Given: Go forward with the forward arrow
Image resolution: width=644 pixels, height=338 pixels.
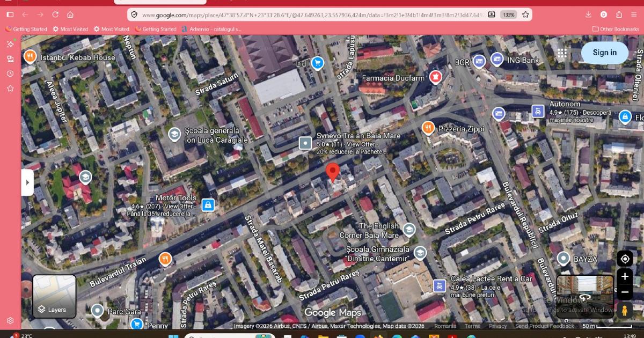Looking at the screenshot, I should pyautogui.click(x=40, y=14).
